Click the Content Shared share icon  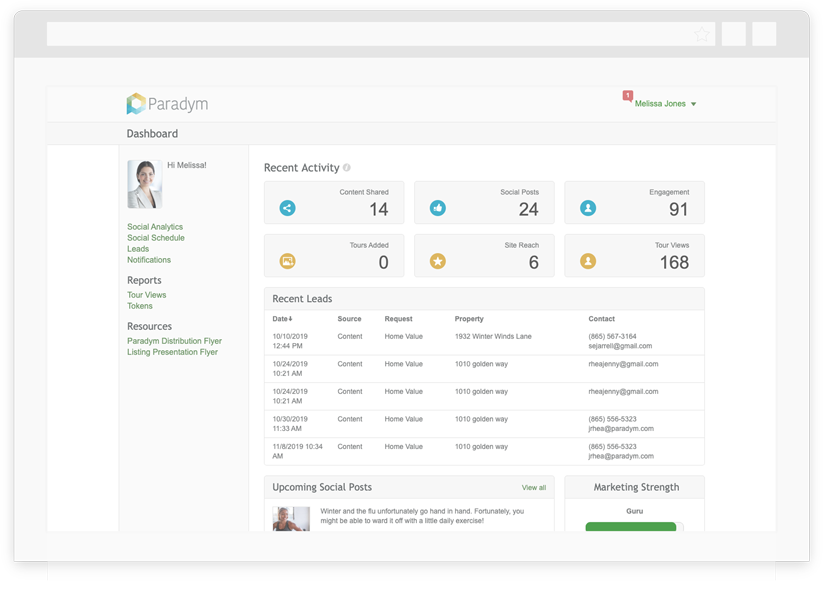tap(287, 208)
